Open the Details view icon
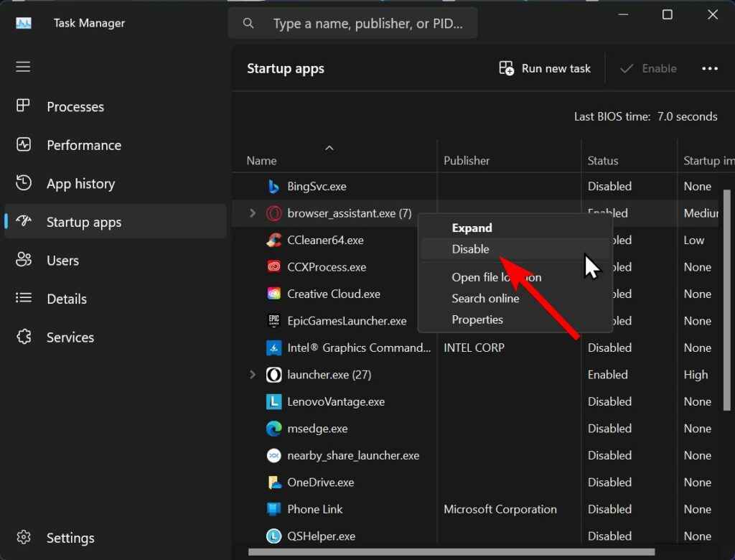 click(24, 299)
